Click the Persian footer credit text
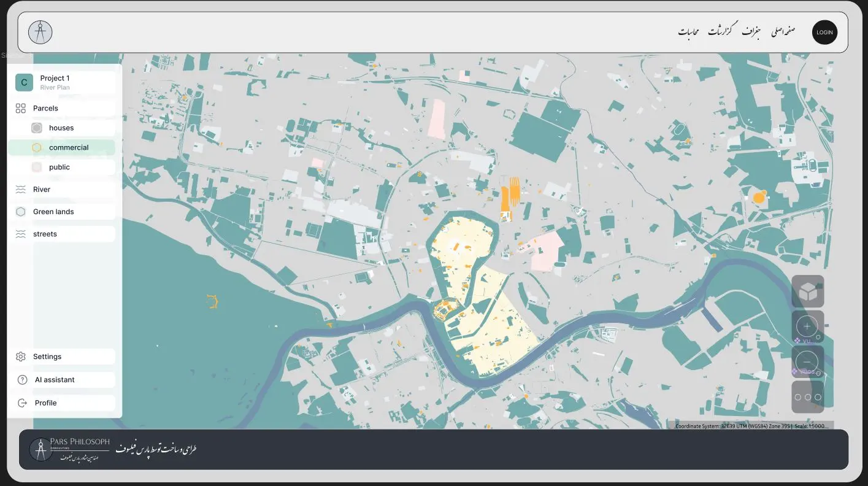The width and height of the screenshot is (868, 486). [x=156, y=449]
